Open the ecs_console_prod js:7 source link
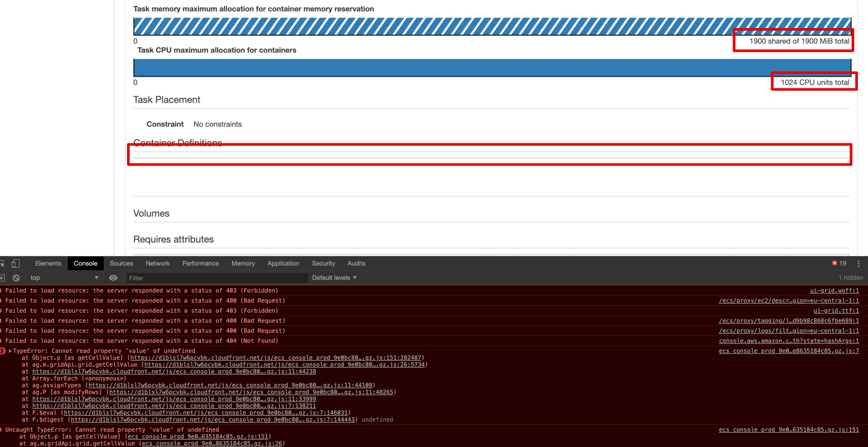The width and height of the screenshot is (868, 447). 789,351
